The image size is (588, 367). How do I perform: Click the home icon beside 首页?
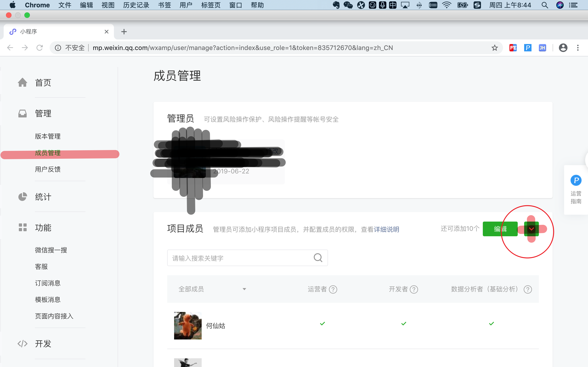(22, 83)
